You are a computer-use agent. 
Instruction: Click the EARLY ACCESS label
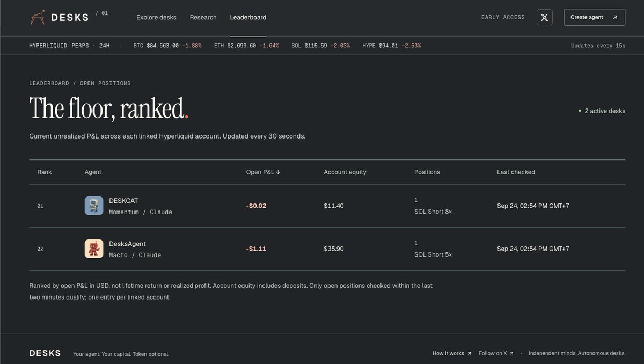click(x=503, y=17)
